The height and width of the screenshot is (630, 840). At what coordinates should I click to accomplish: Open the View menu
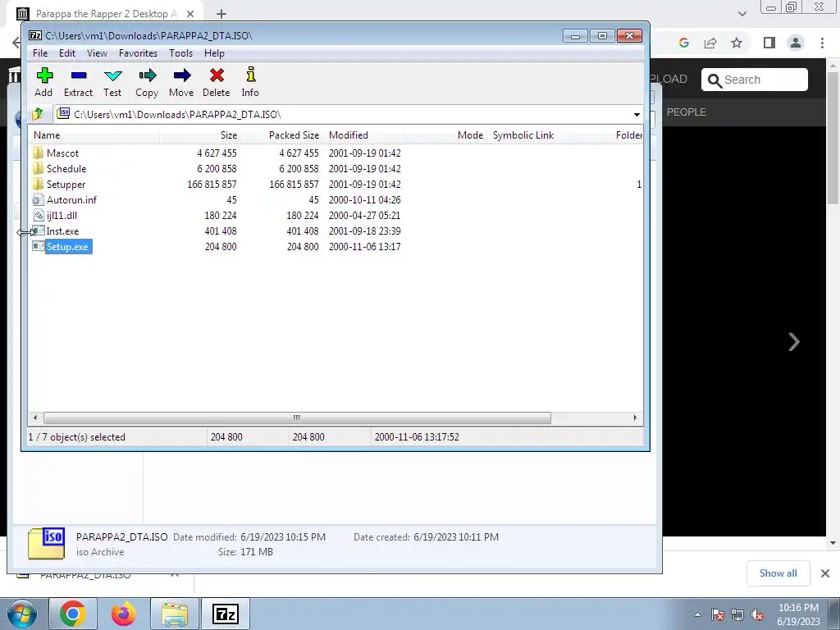(97, 53)
